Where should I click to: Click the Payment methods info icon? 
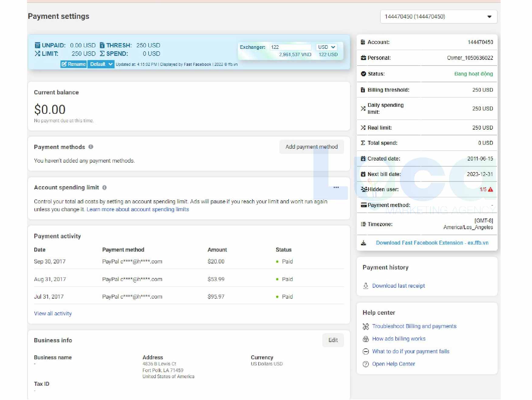point(91,147)
